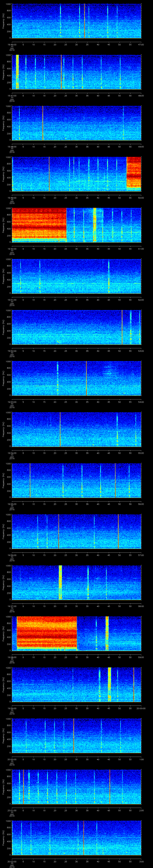Click the wide red noise block in 19:50 panel
Viewport: 153px width, 868px height.
click(x=39, y=223)
